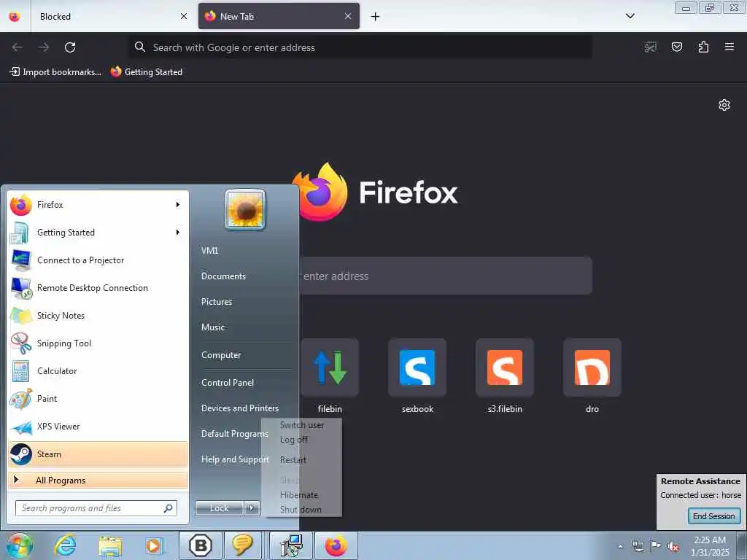
Task: Launch Sticky Notes
Action: [x=98, y=315]
